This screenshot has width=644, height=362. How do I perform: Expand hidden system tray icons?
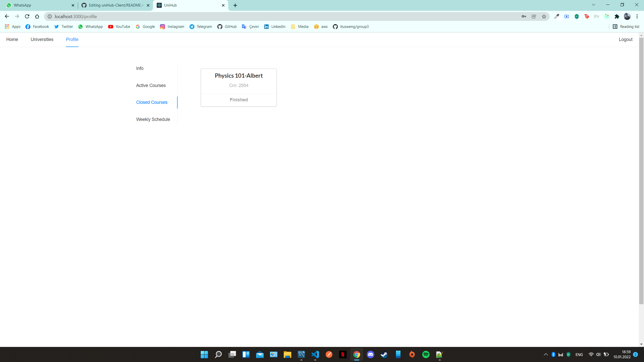[x=545, y=354]
